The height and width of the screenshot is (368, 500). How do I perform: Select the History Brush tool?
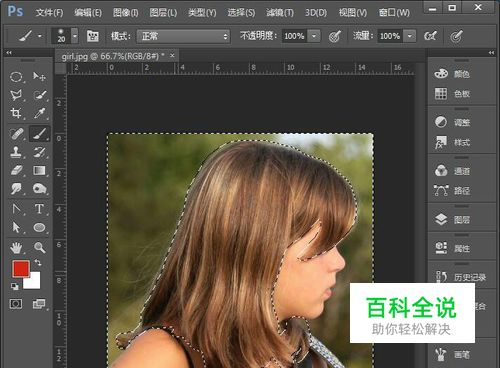point(40,152)
